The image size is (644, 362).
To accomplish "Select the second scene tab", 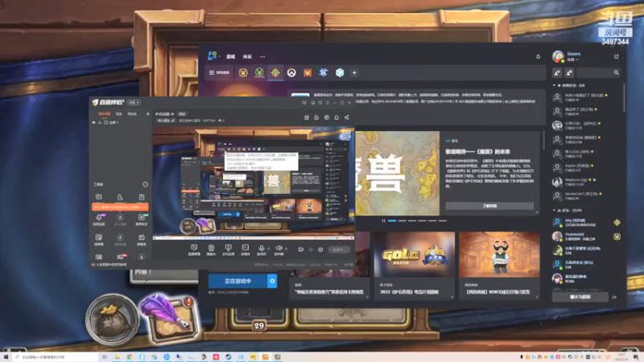I will pos(118,113).
